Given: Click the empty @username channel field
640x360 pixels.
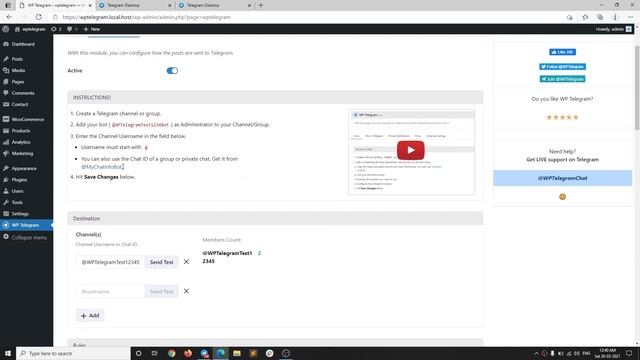Looking at the screenshot, I should pyautogui.click(x=110, y=291).
